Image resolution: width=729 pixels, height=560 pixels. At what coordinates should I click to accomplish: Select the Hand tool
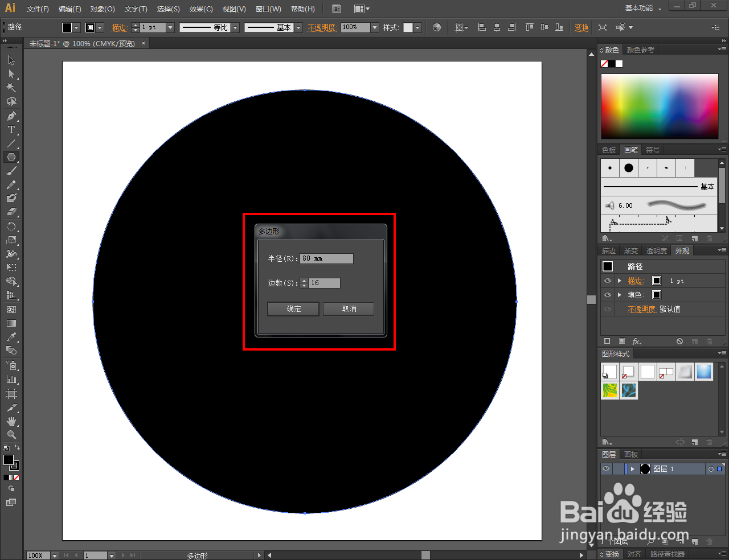[11, 422]
